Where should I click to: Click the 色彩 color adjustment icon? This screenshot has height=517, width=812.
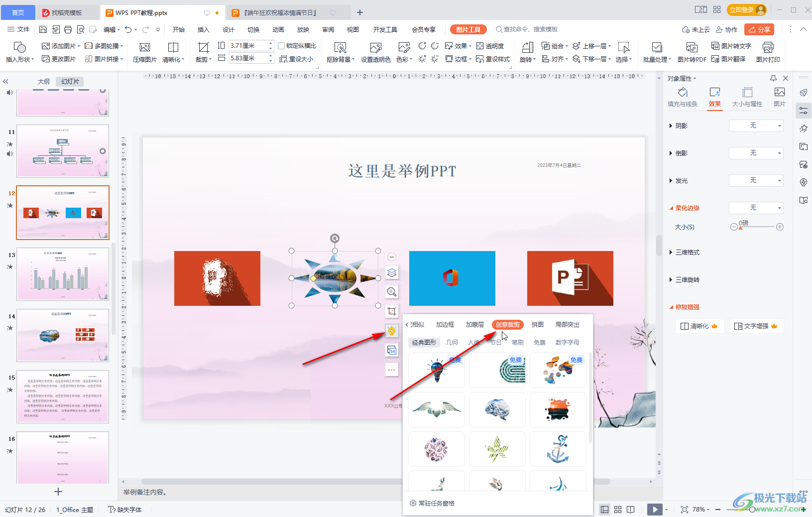(x=404, y=52)
